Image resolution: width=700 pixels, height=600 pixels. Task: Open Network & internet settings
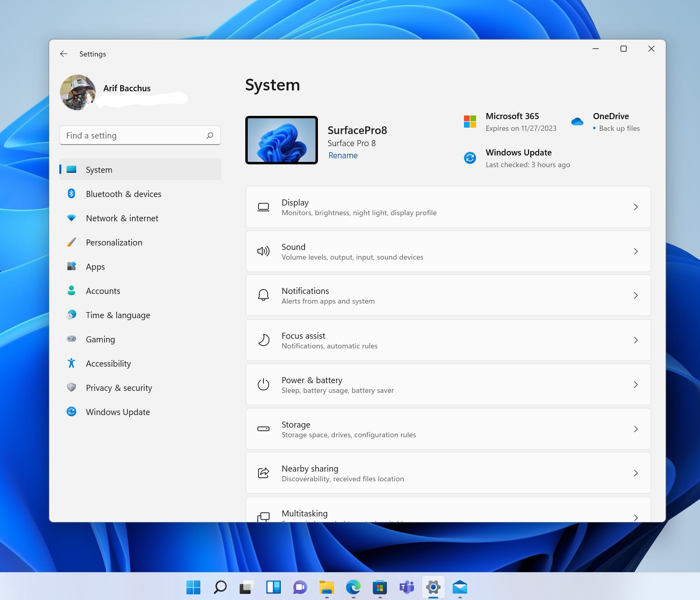(140, 218)
